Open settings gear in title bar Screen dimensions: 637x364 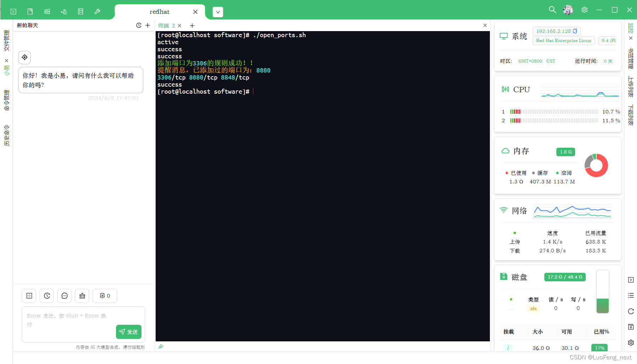[x=585, y=10]
